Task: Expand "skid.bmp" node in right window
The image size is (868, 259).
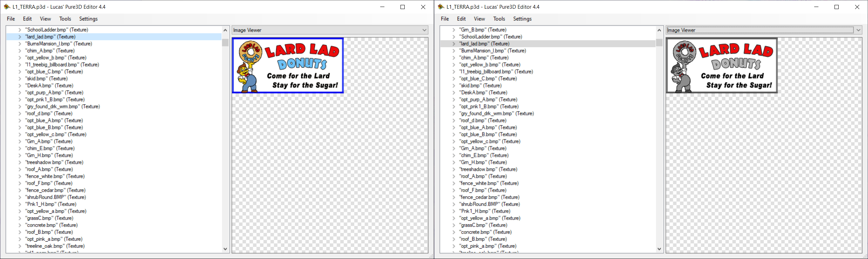Action: 454,85
